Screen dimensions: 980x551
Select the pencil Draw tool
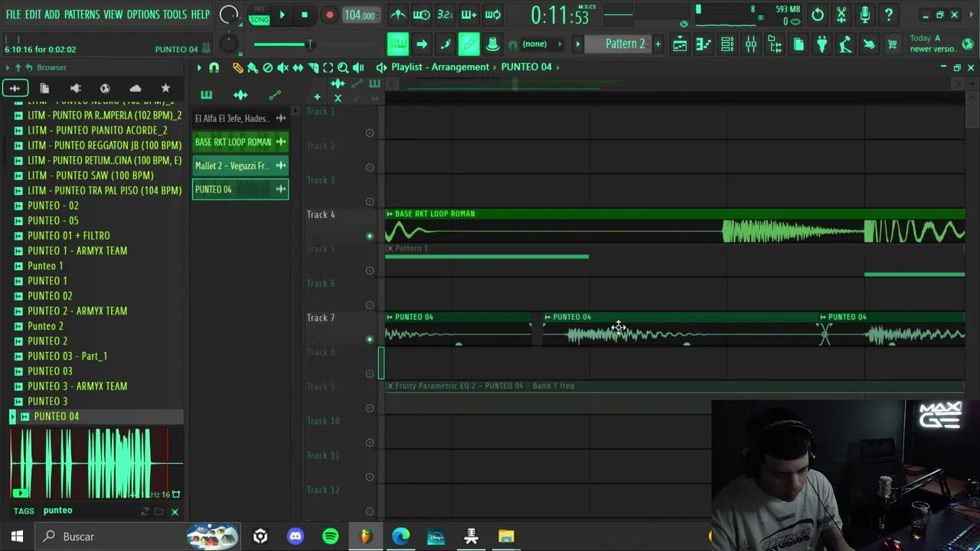(x=238, y=67)
